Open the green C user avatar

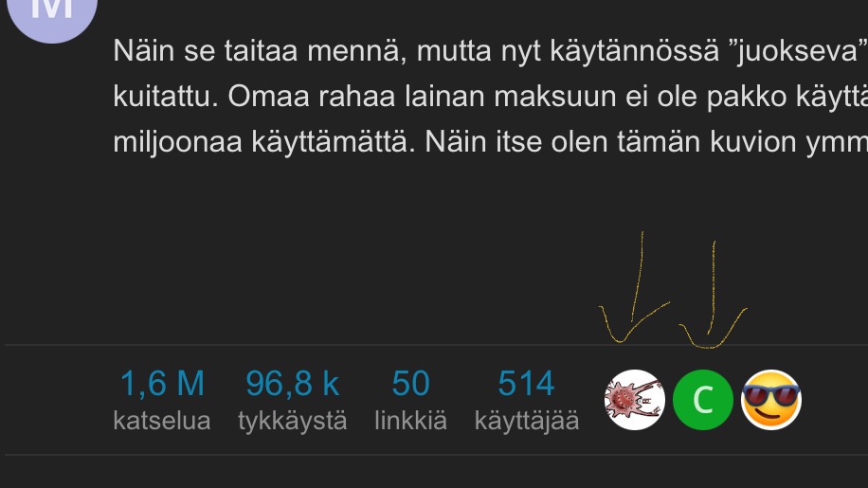click(703, 400)
